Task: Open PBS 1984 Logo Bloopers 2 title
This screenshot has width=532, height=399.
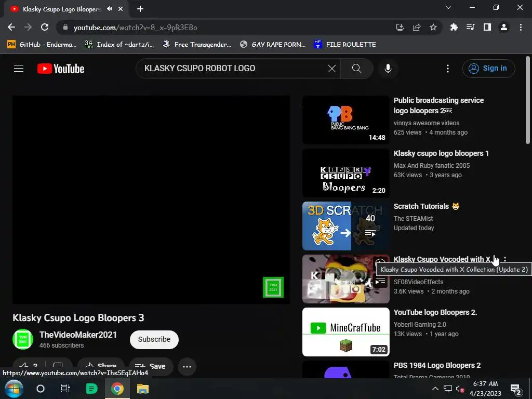Action: tap(437, 365)
